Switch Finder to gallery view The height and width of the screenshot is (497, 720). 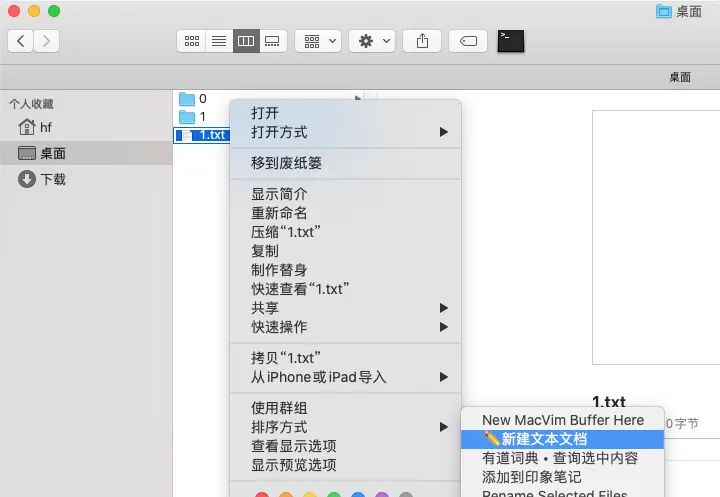pyautogui.click(x=273, y=41)
